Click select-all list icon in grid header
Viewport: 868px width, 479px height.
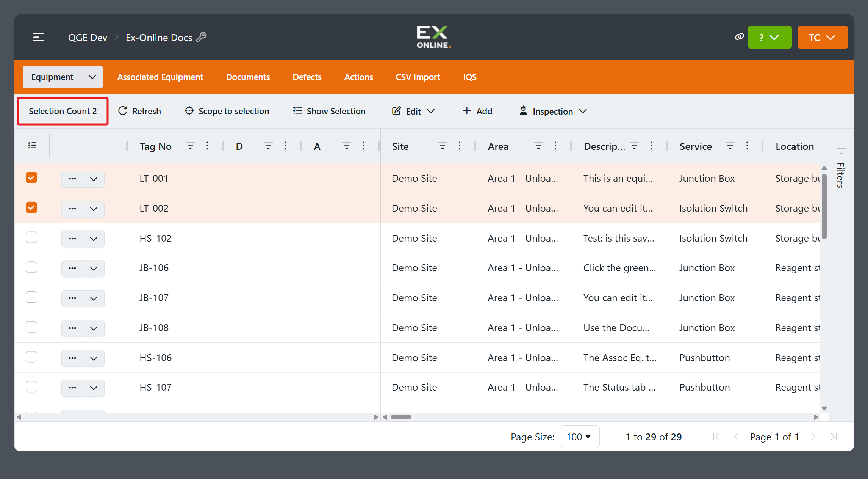[x=32, y=146]
